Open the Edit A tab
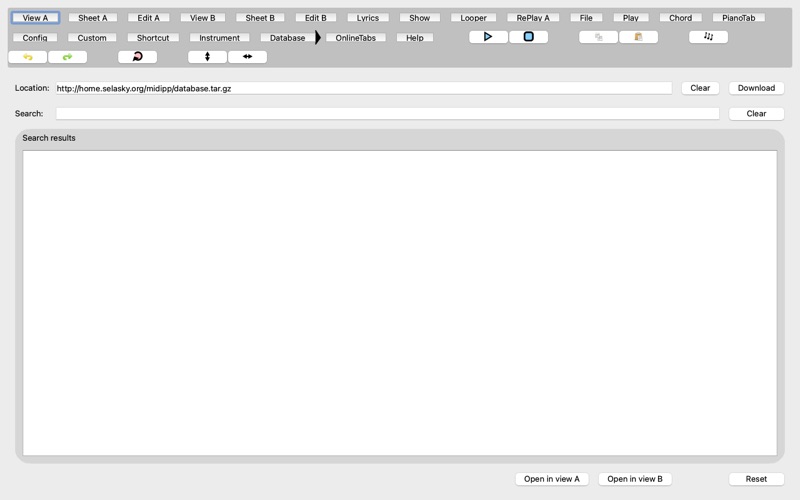 [x=148, y=18]
